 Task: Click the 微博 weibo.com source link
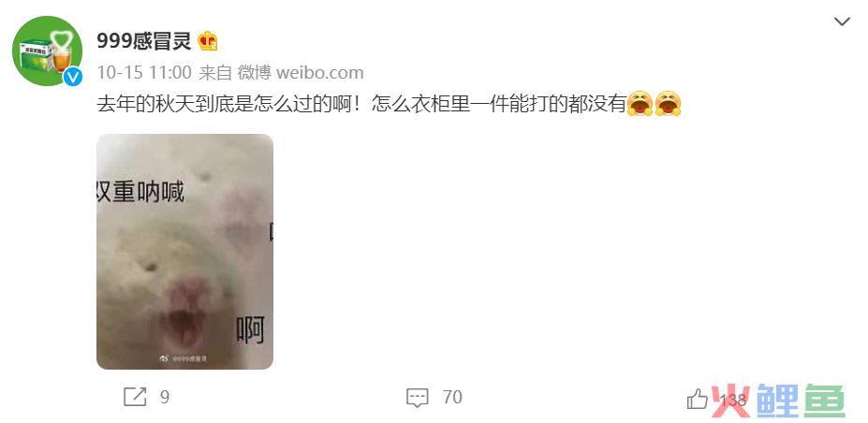click(301, 72)
